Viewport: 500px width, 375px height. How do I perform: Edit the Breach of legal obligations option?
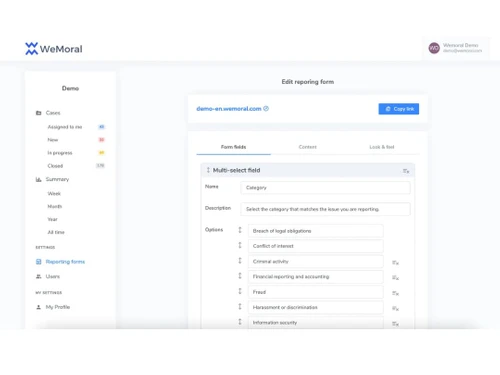pyautogui.click(x=315, y=231)
